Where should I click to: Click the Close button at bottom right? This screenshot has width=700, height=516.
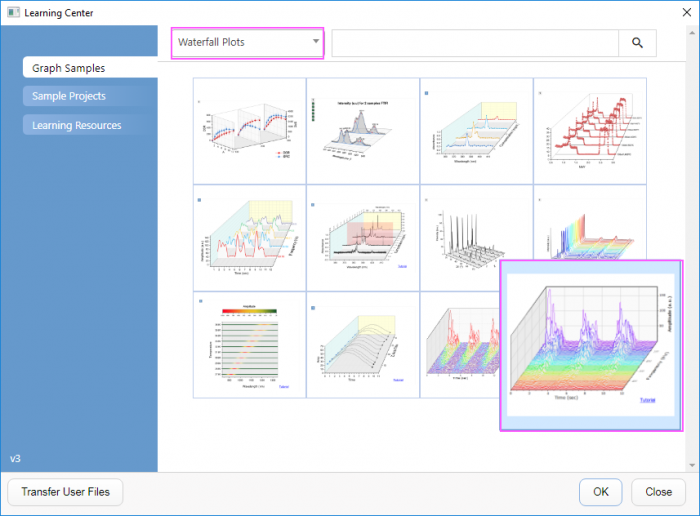pos(658,492)
